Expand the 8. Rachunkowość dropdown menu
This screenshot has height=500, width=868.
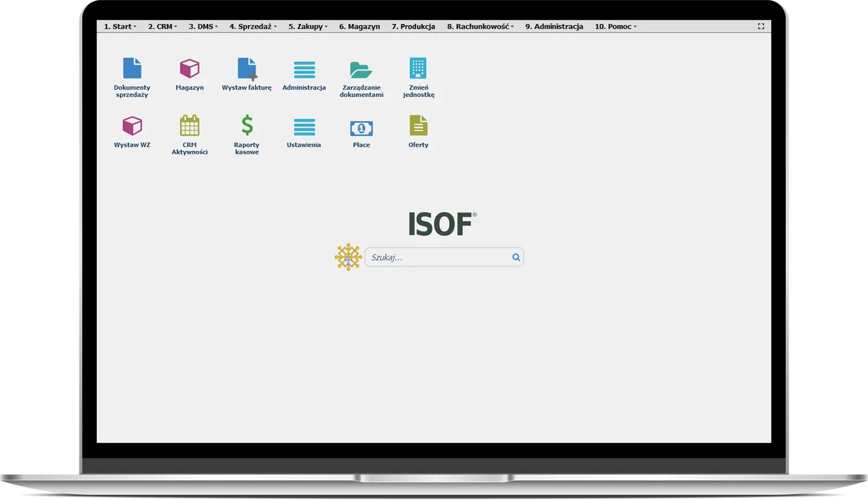(x=480, y=27)
